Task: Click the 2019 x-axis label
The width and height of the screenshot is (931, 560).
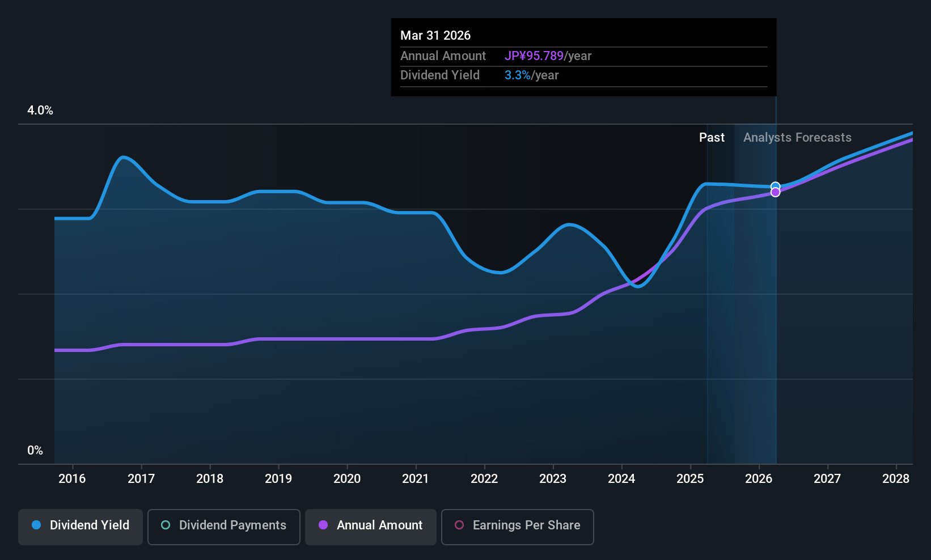Action: point(278,479)
